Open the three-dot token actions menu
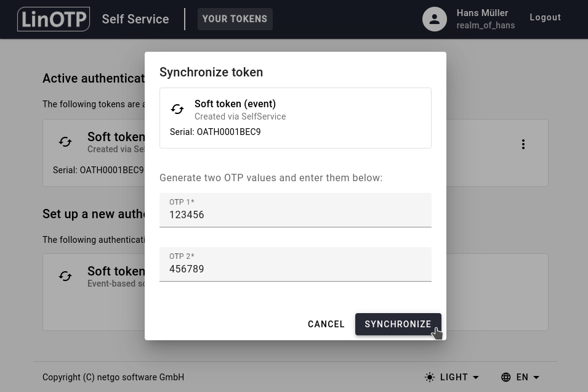 point(523,144)
